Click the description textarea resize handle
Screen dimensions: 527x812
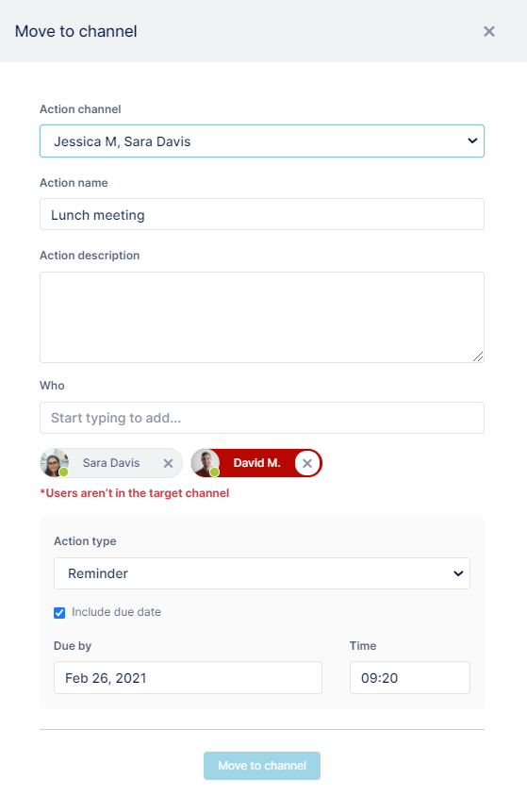[x=478, y=356]
